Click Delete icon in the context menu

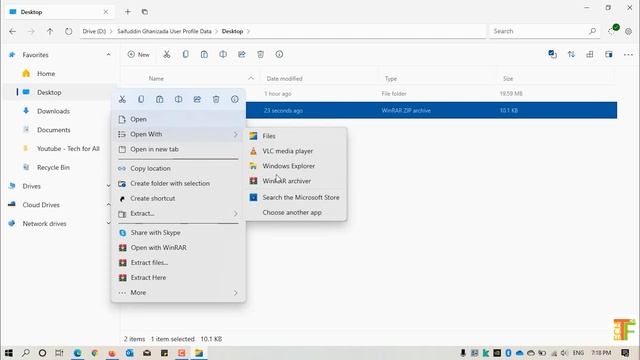click(x=216, y=99)
